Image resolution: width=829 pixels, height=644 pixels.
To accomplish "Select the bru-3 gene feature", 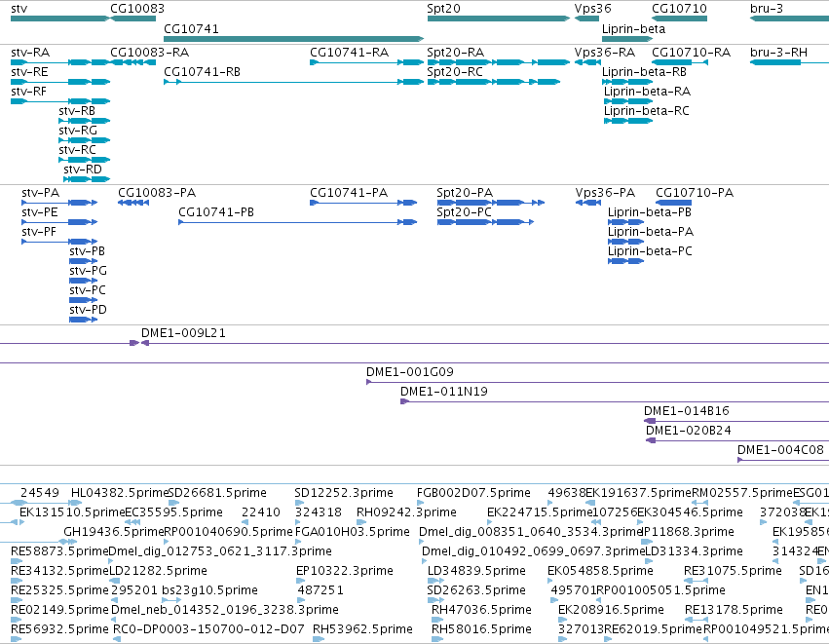I will point(789,19).
